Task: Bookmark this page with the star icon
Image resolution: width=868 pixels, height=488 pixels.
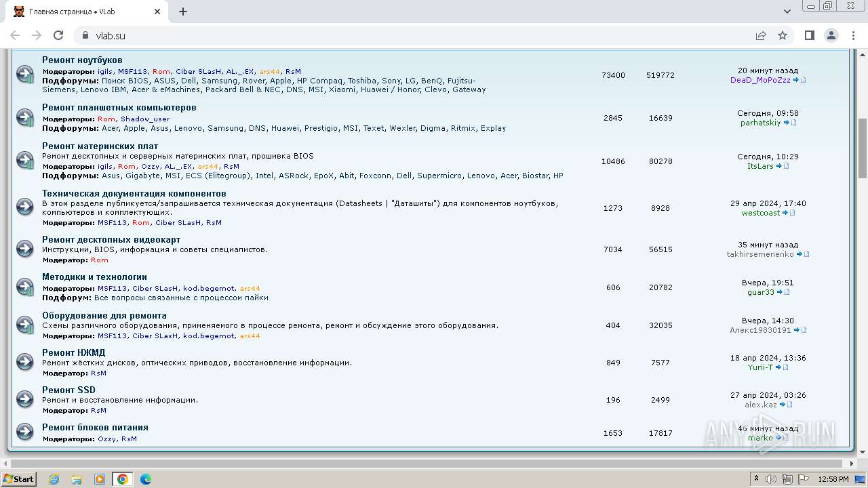Action: tap(783, 35)
